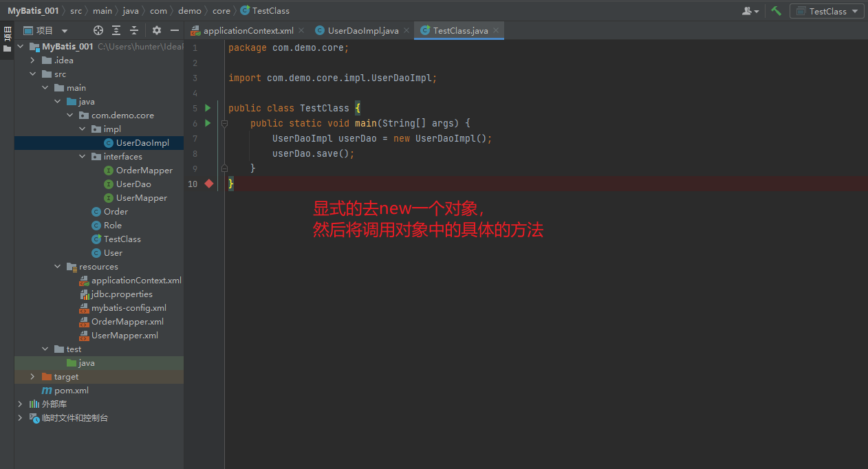Click the Build project hammer icon
The width and height of the screenshot is (868, 469).
point(776,11)
